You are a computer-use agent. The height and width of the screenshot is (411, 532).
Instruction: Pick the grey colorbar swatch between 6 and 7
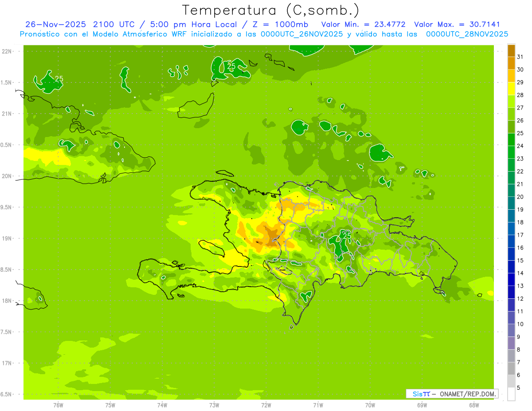tap(511, 368)
